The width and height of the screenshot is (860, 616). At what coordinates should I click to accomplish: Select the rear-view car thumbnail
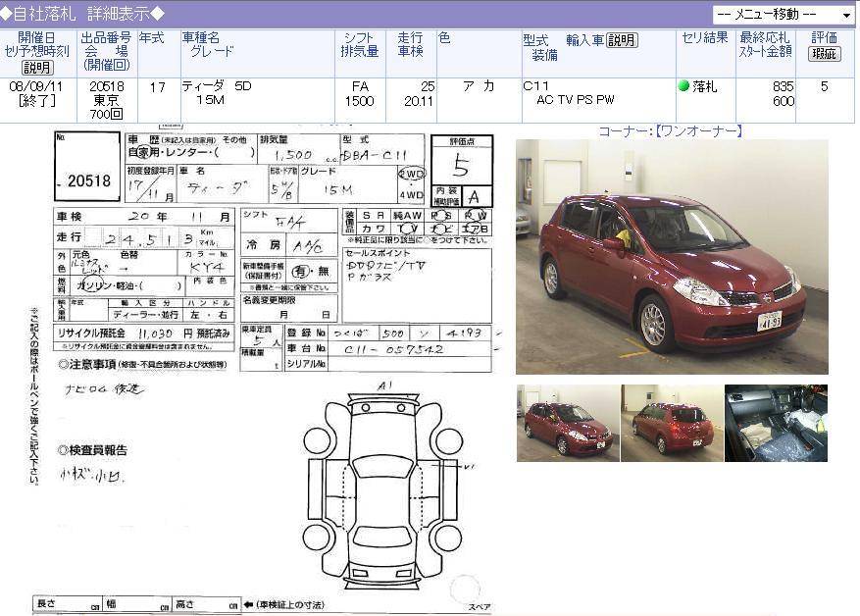pos(672,423)
